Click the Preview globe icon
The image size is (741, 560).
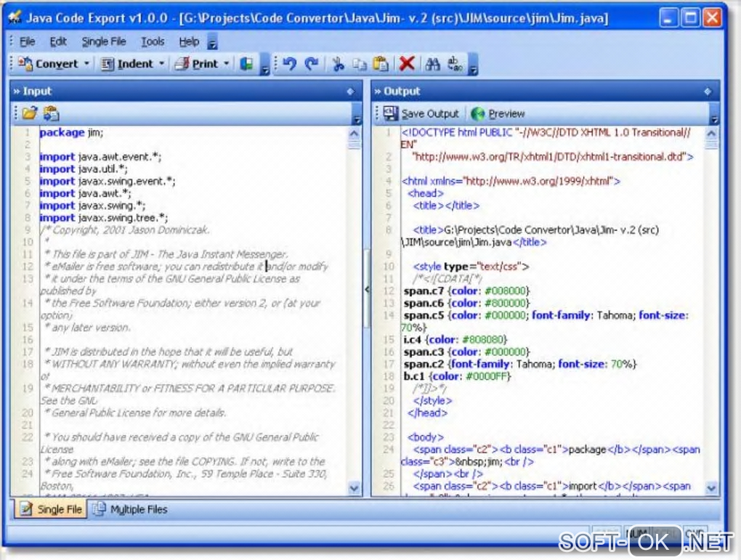[x=478, y=113]
